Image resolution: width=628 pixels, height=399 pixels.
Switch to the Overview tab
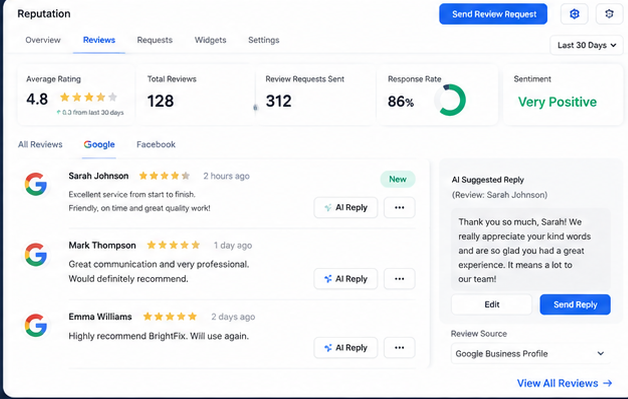tap(43, 40)
